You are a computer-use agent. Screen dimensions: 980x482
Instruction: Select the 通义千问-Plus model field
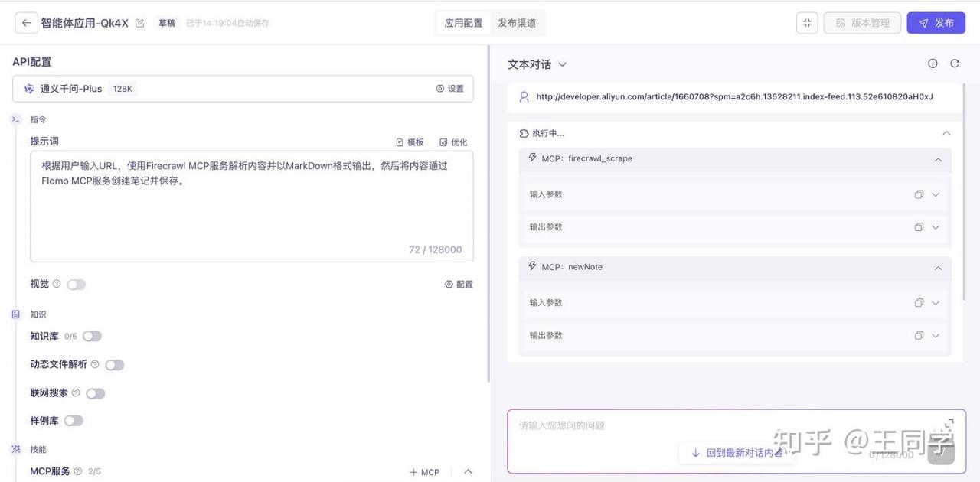pos(243,89)
